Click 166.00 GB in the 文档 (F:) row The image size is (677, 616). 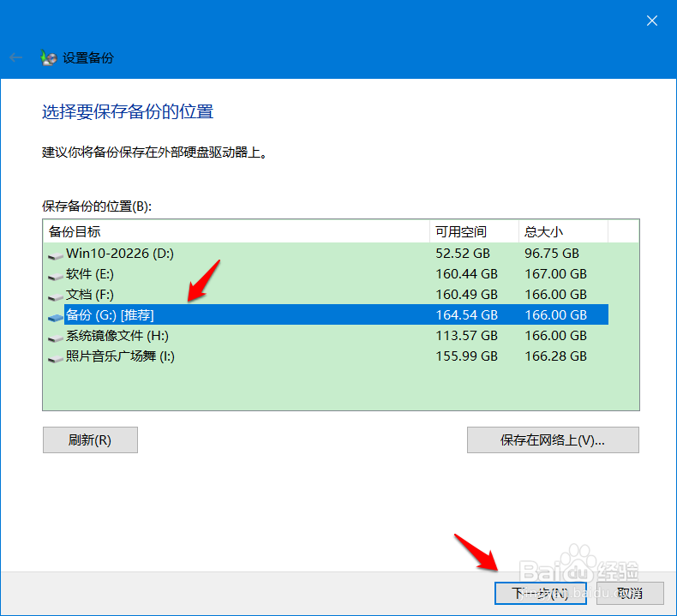pyautogui.click(x=555, y=295)
